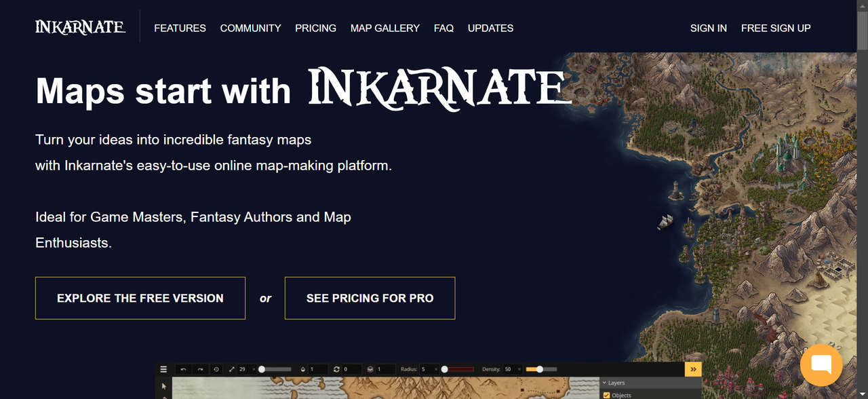Viewport: 868px width, 399px height.
Task: Click the sailing ship on the map
Action: [666, 221]
